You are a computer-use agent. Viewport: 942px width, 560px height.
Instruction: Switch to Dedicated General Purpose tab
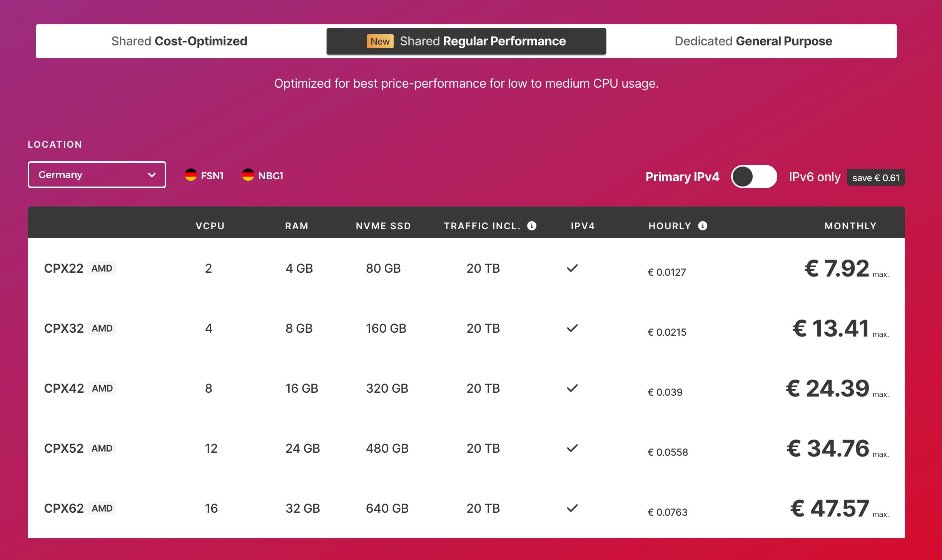(753, 41)
